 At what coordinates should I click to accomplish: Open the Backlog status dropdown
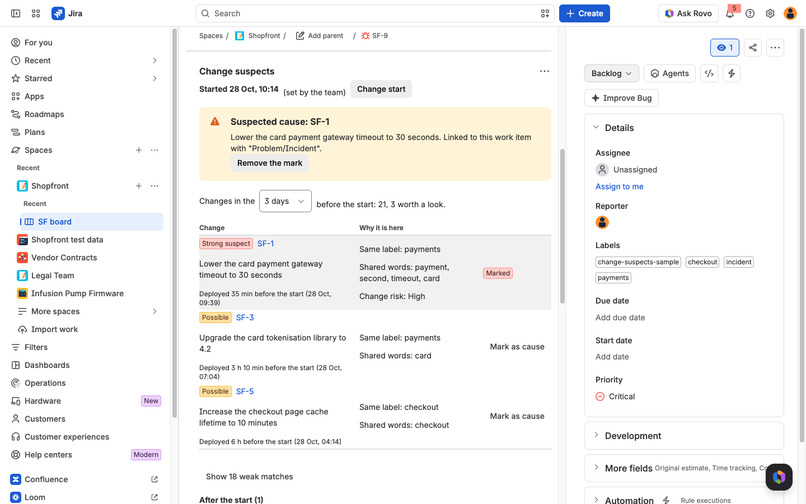tap(611, 74)
